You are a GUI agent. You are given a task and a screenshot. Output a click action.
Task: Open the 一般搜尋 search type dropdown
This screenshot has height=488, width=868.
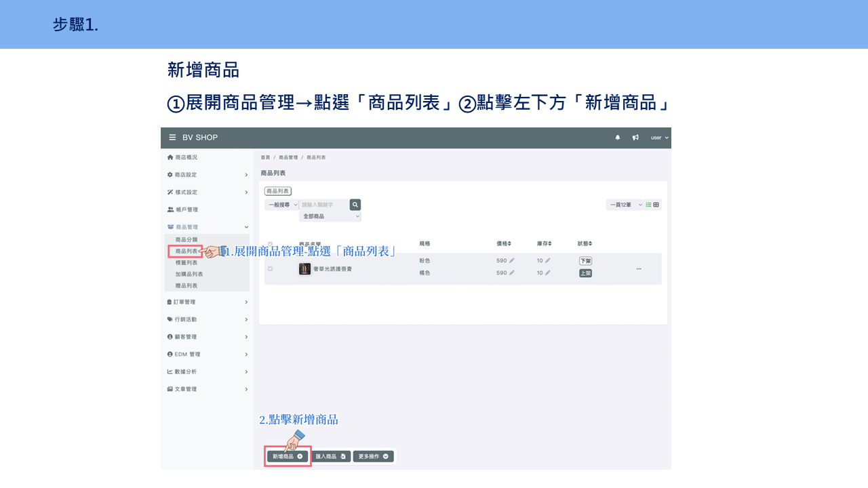[x=282, y=205]
